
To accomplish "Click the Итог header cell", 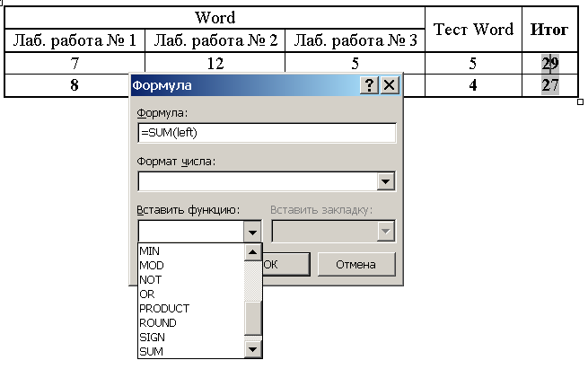I will pyautogui.click(x=549, y=30).
